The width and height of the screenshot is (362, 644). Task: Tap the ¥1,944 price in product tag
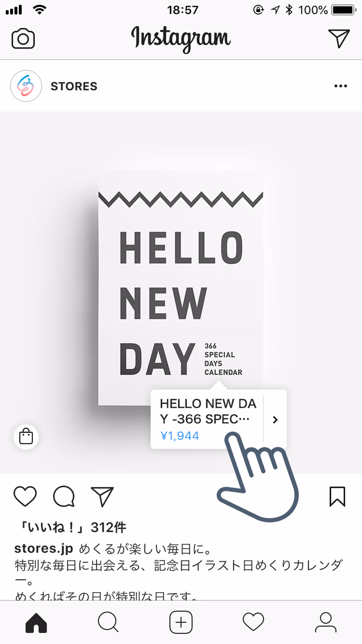point(180,436)
